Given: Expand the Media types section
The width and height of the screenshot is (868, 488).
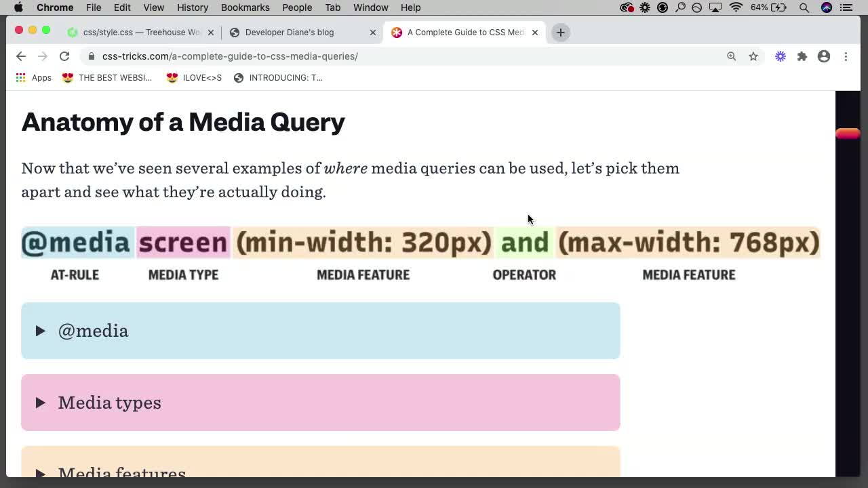Looking at the screenshot, I should coord(109,403).
